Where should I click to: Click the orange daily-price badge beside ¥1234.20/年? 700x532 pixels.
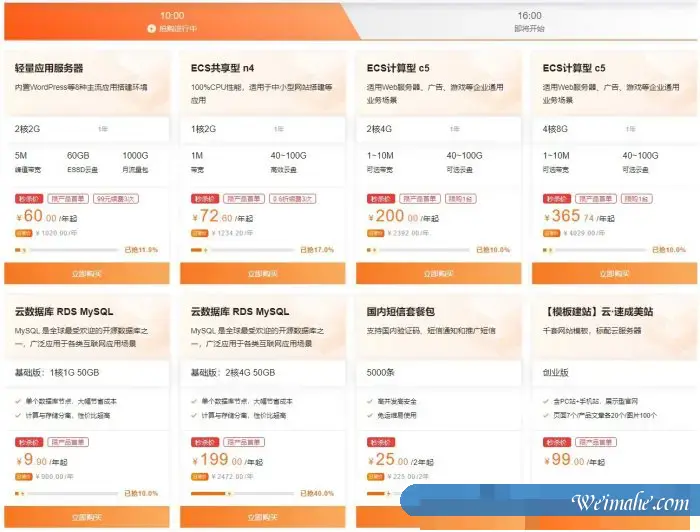pyautogui.click(x=200, y=233)
